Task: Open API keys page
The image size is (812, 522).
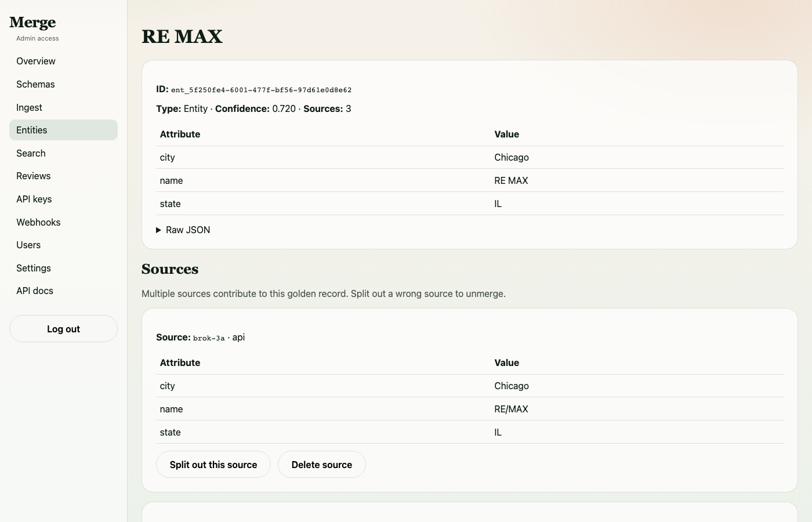Action: click(63, 199)
